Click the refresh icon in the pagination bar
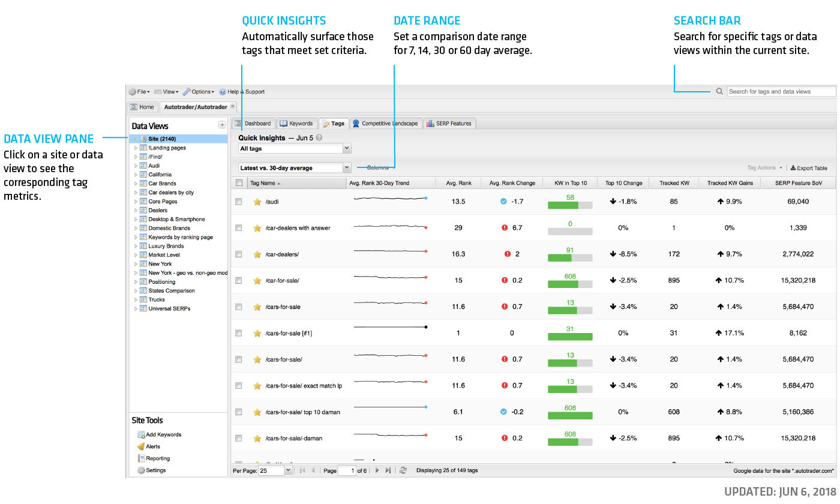This screenshot has width=840, height=504. (x=403, y=470)
